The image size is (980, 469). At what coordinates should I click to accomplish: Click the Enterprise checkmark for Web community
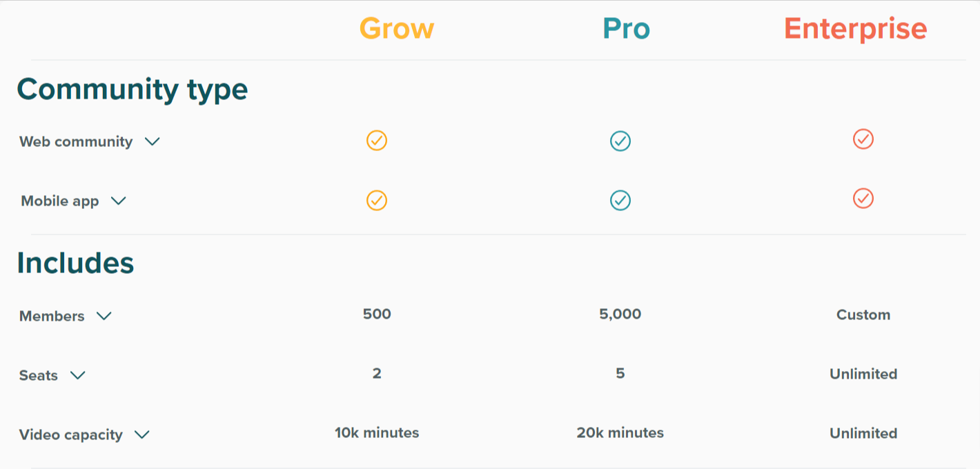point(863,140)
